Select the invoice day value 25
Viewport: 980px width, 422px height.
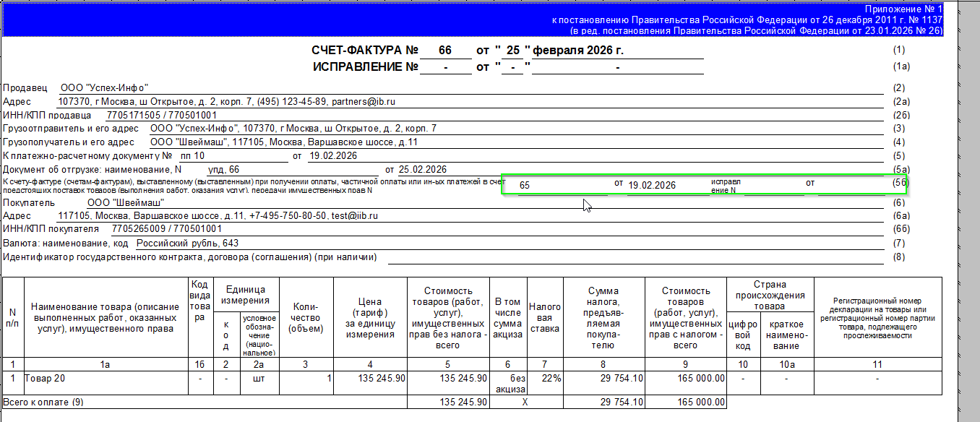[512, 51]
